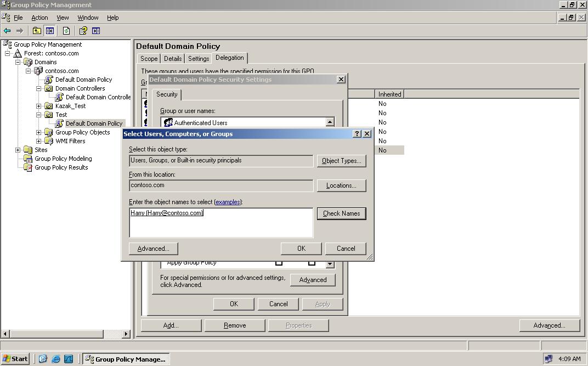
Task: Open the View menu
Action: 63,18
